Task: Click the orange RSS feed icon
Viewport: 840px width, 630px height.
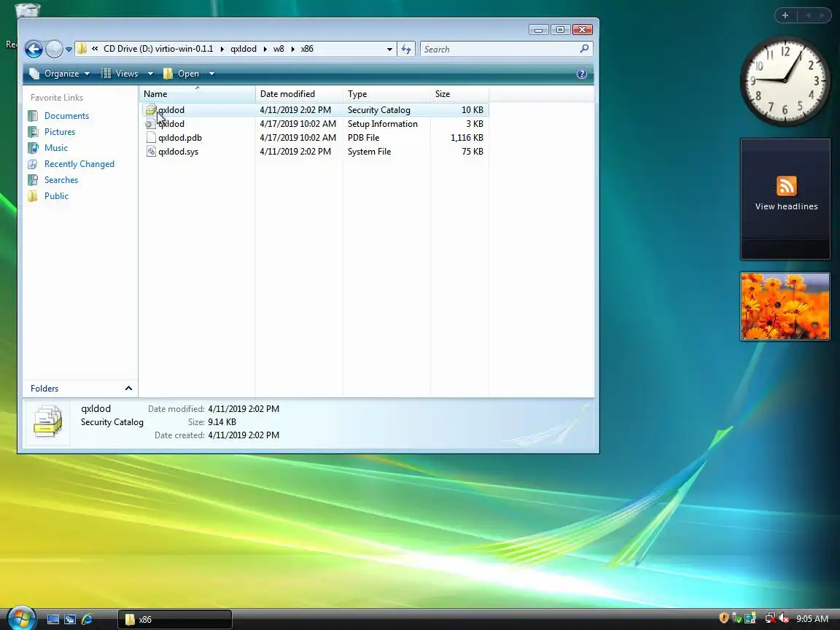Action: tap(787, 186)
